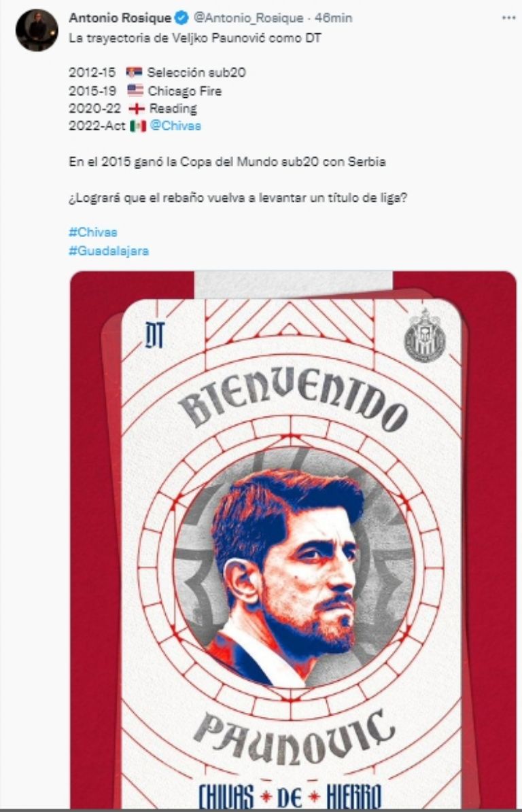
Task: Click the CHIVAS DE HIERRO slogan text
Action: pyautogui.click(x=290, y=796)
